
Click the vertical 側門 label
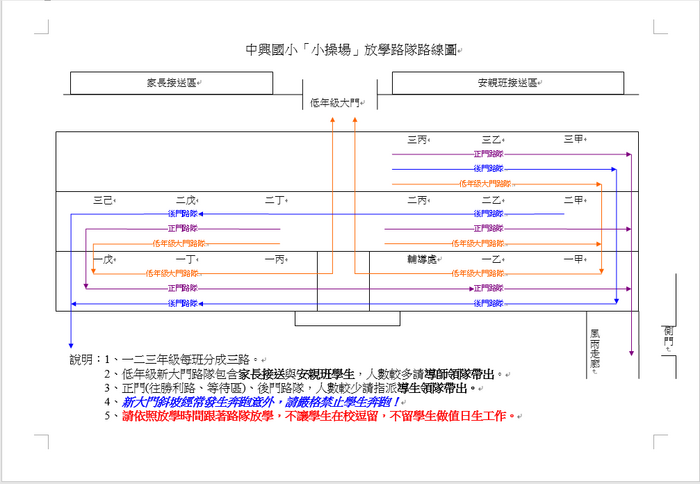[x=668, y=336]
